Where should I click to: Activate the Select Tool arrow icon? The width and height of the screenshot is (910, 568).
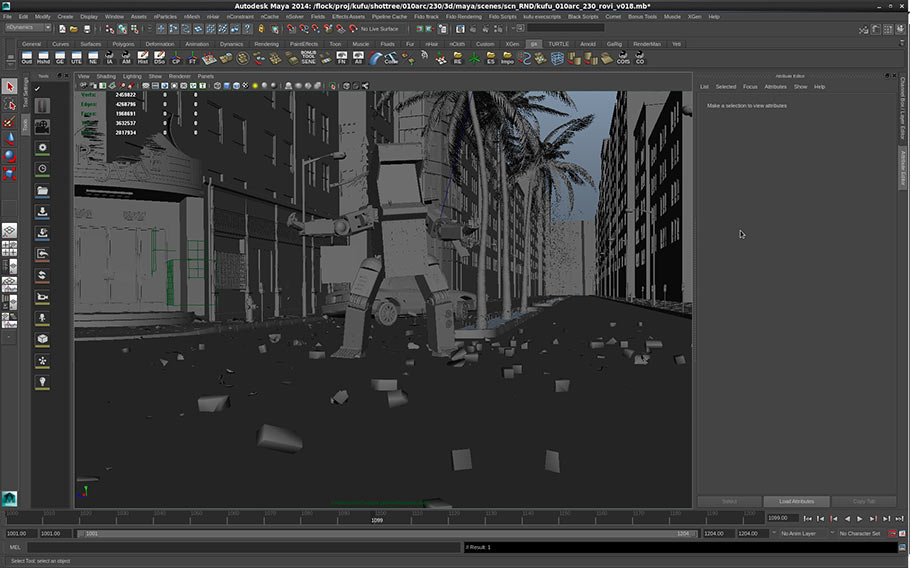(x=10, y=87)
